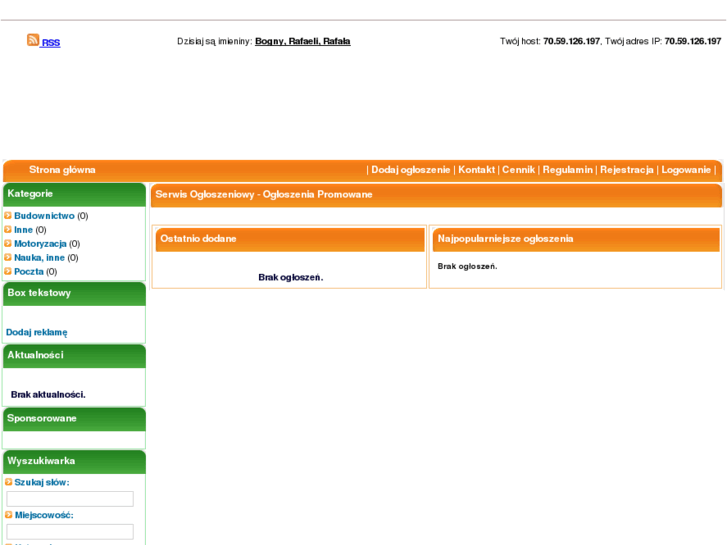Click the orange RSS feed icon
The image size is (727, 545).
click(x=33, y=40)
